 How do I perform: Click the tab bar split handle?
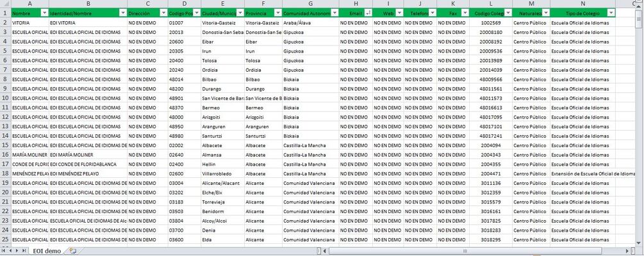point(319,251)
